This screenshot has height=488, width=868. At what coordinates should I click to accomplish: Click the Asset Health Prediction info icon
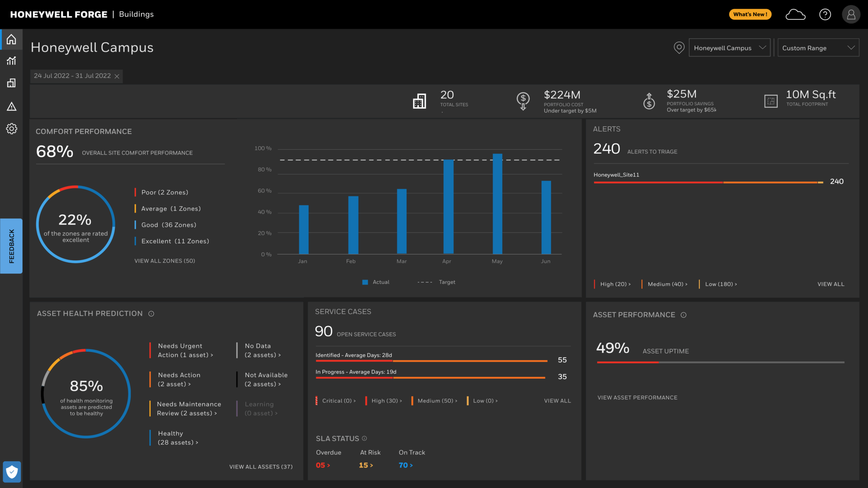(x=151, y=313)
